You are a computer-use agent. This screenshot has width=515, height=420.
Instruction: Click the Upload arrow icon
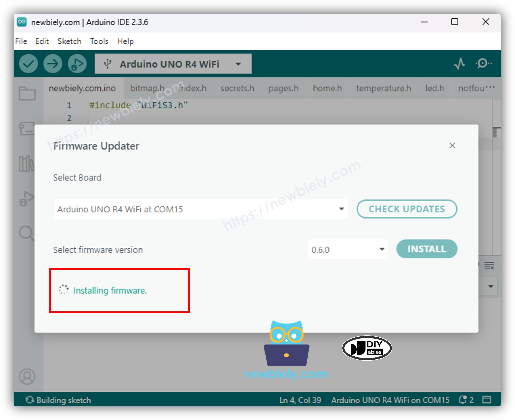pos(53,64)
